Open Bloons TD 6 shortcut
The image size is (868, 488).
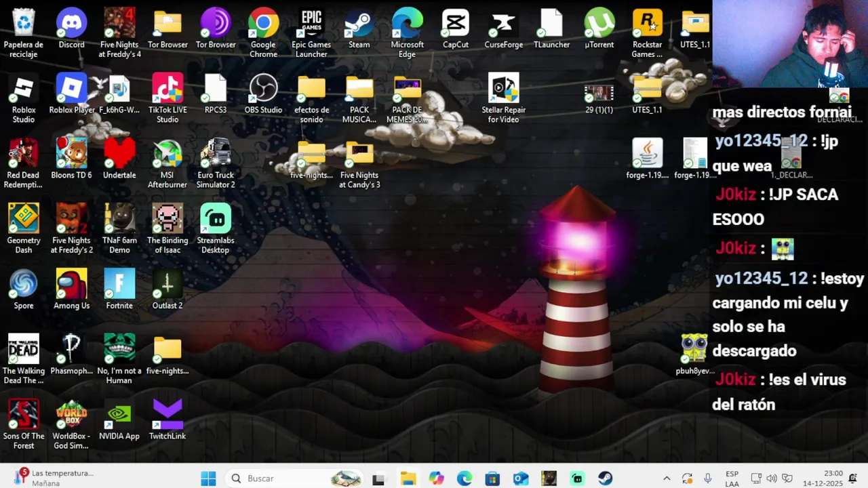(71, 159)
